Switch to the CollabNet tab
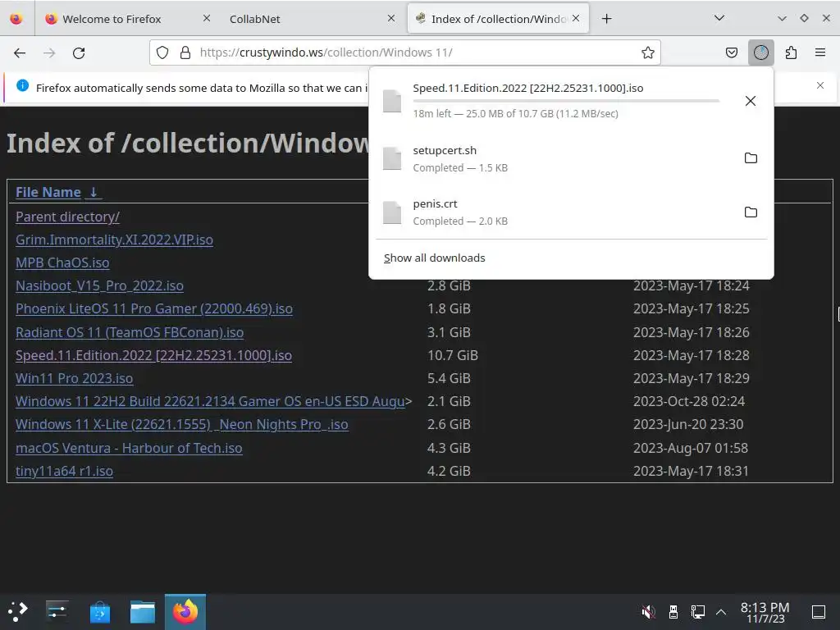 313,19
